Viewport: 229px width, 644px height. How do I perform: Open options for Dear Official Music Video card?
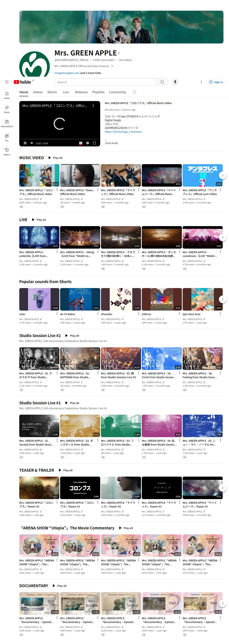tap(98, 190)
